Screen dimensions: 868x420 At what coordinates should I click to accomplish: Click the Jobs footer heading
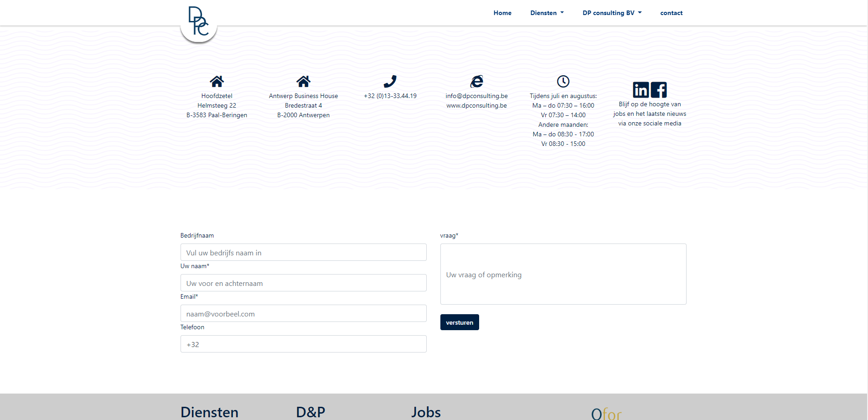coord(426,412)
